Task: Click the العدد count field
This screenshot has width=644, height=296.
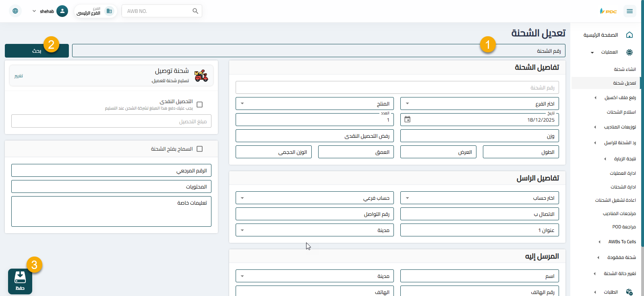Action: 315,120
